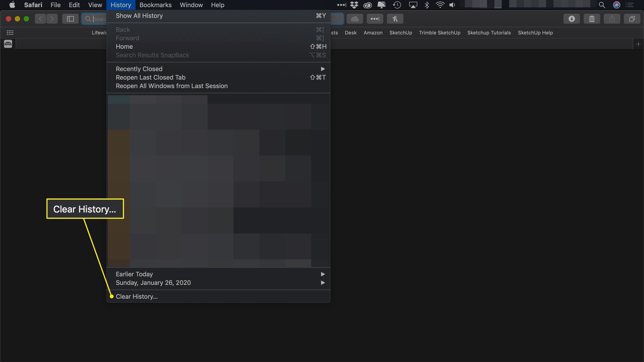Viewport: 644px width, 362px height.
Task: Click the Bluetooth icon in menu bar
Action: point(426,5)
